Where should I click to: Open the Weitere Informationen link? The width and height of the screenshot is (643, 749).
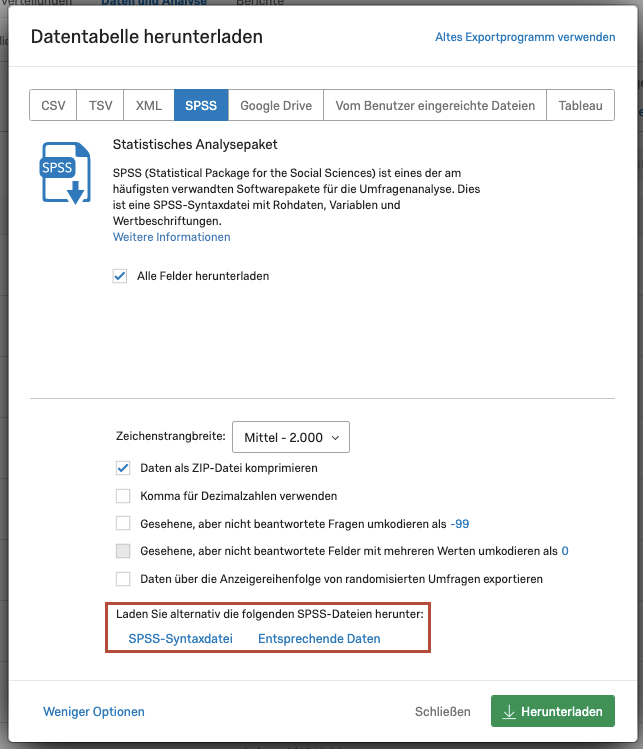tap(171, 237)
